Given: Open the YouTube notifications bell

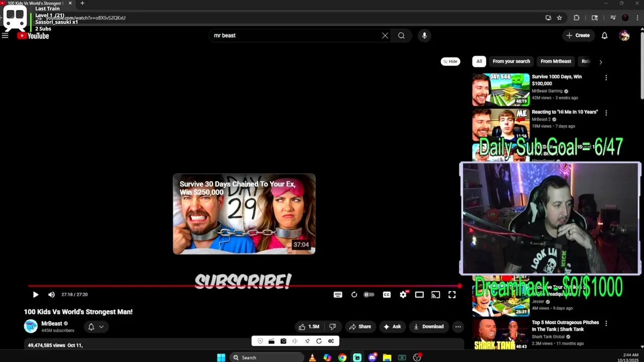Looking at the screenshot, I should click(x=604, y=35).
